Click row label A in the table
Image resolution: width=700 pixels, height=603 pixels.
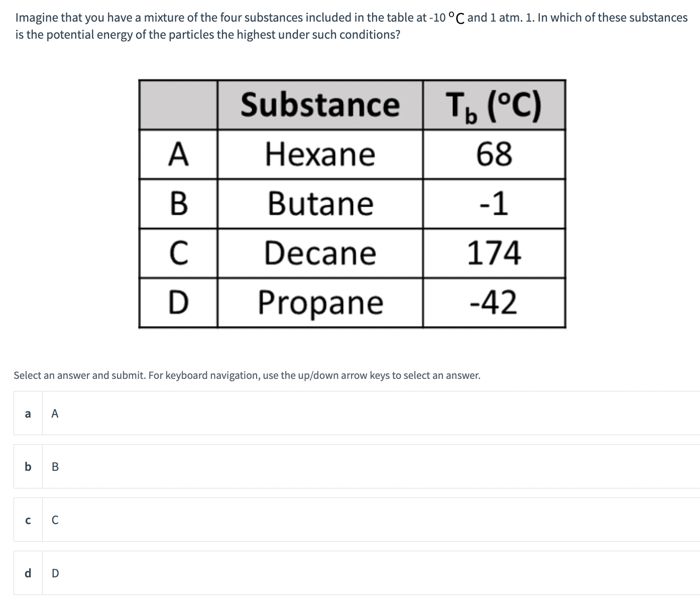(178, 154)
